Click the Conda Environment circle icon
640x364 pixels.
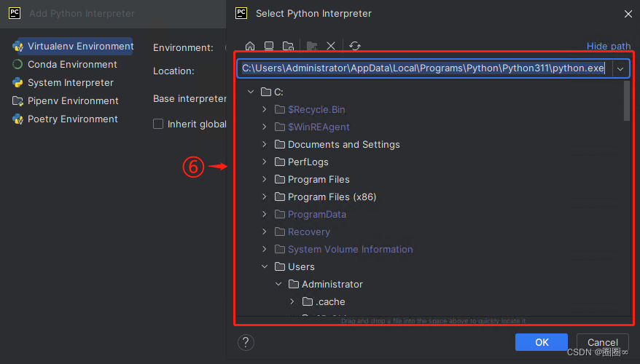pos(17,64)
